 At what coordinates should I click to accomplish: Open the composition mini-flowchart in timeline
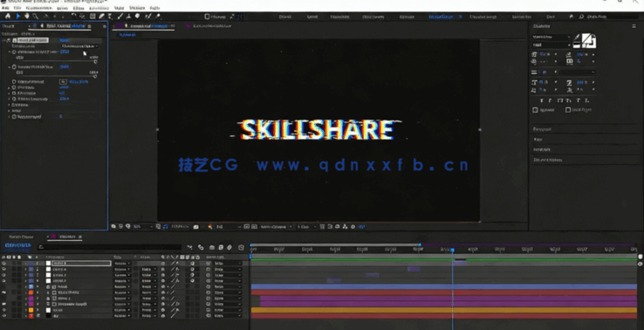pos(189,247)
